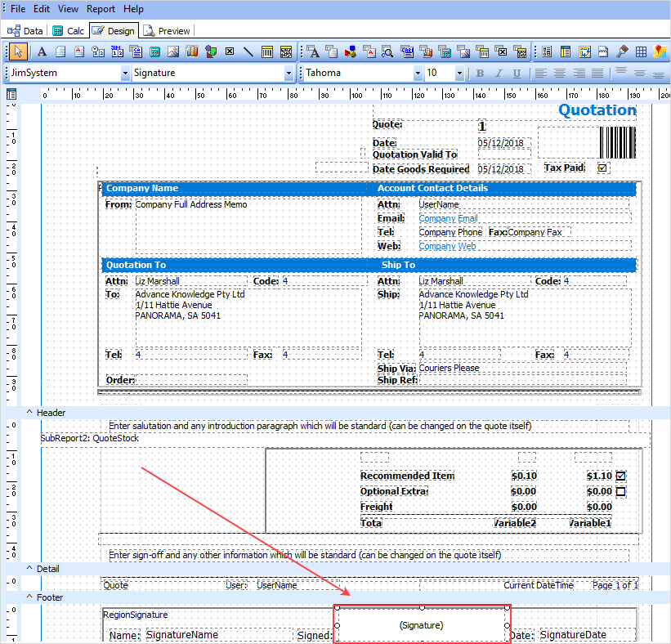Choose the Barcode component tool

[267, 51]
